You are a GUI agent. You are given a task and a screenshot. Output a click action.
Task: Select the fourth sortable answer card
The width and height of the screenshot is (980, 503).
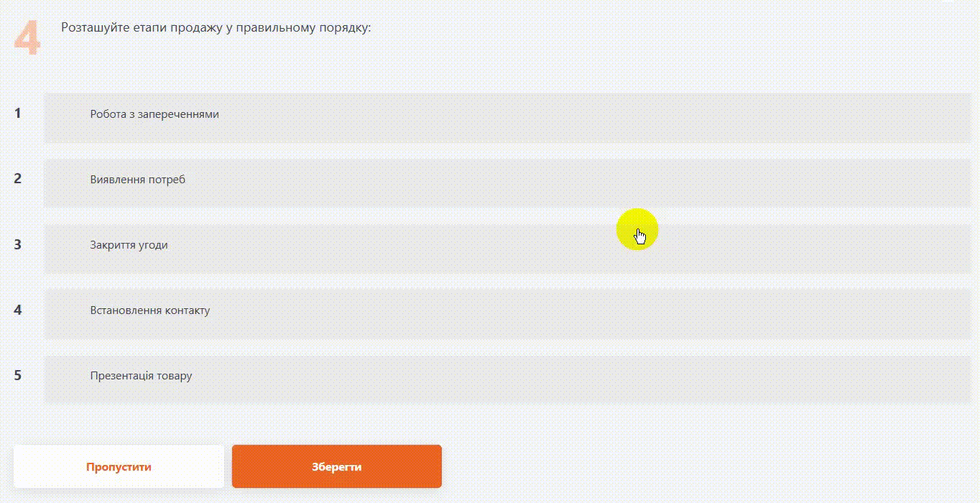tap(507, 314)
